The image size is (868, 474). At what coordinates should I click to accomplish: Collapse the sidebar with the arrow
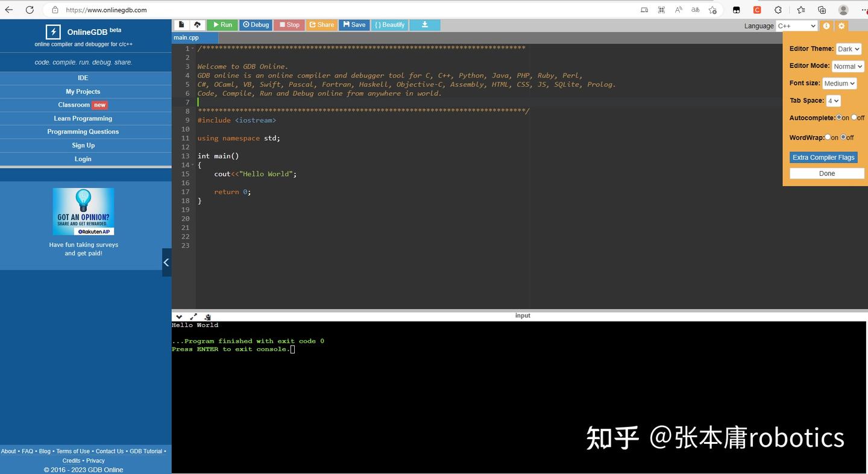(166, 262)
